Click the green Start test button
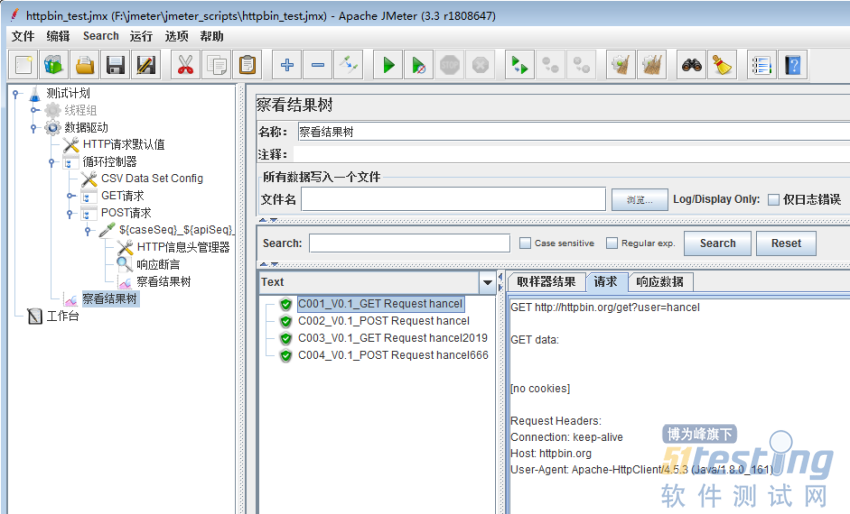This screenshot has width=850, height=514. tap(388, 66)
